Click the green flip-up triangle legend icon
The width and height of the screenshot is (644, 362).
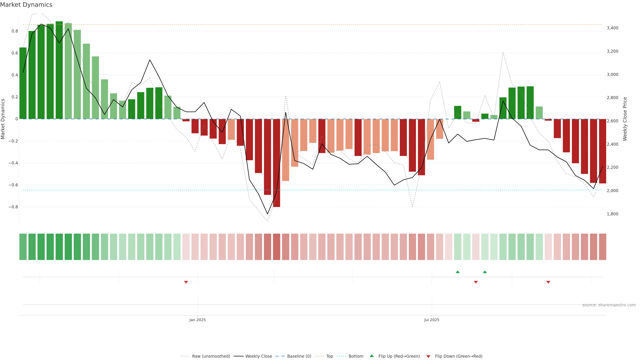click(371, 356)
